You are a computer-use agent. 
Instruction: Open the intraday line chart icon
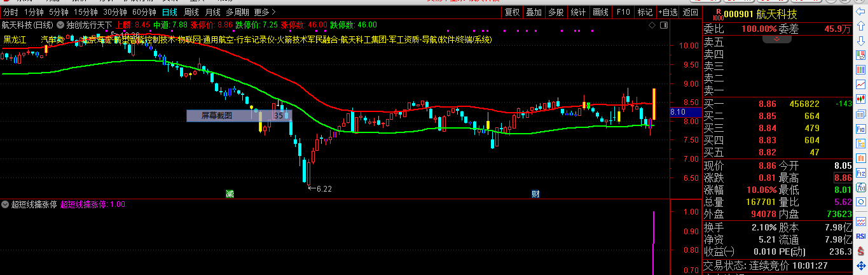[861, 84]
